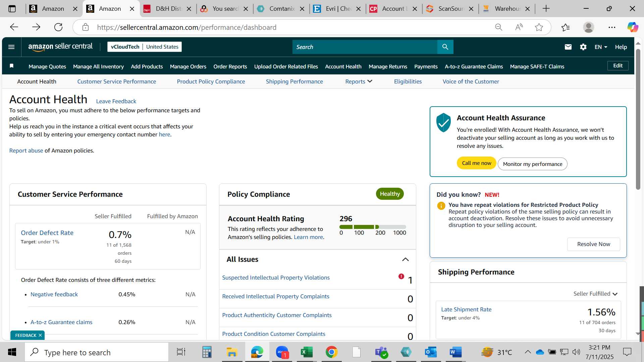Open File Explorer from the taskbar
This screenshot has width=644, height=362.
tap(231, 352)
